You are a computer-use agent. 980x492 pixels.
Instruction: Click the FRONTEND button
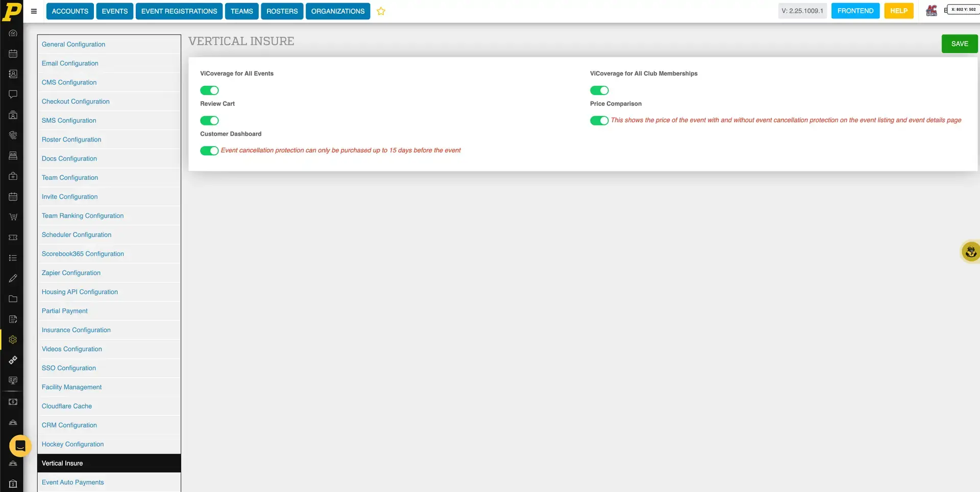point(855,11)
